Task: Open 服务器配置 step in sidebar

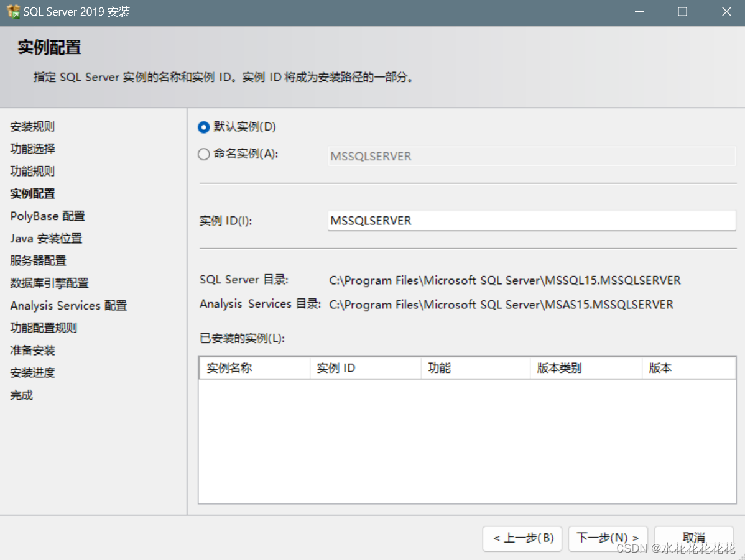Action: point(38,261)
